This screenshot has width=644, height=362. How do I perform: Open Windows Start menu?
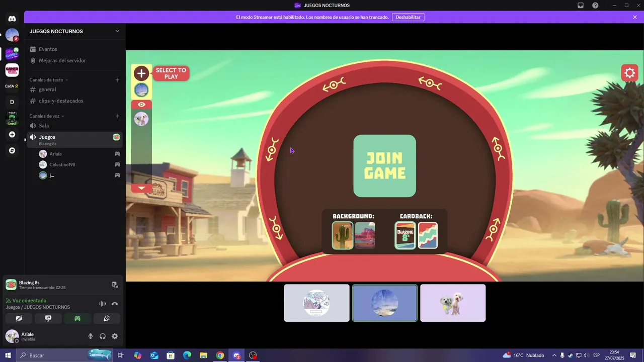[8, 355]
